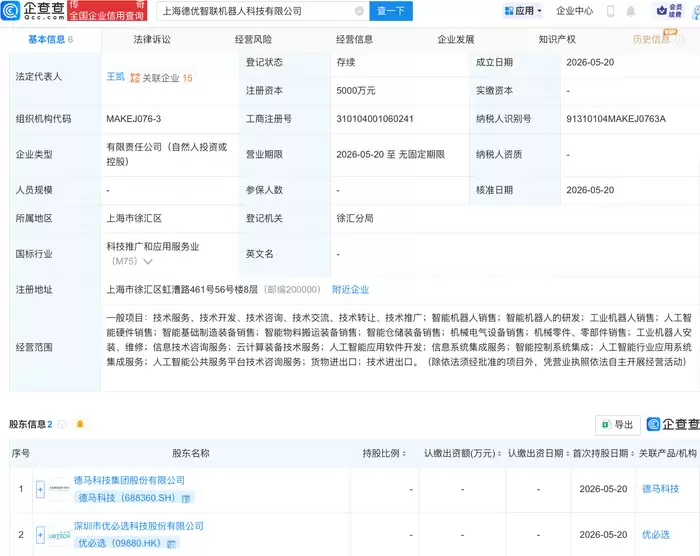The image size is (700, 556).
Task: Select region value 上海市徐汇区
Action: point(134,218)
